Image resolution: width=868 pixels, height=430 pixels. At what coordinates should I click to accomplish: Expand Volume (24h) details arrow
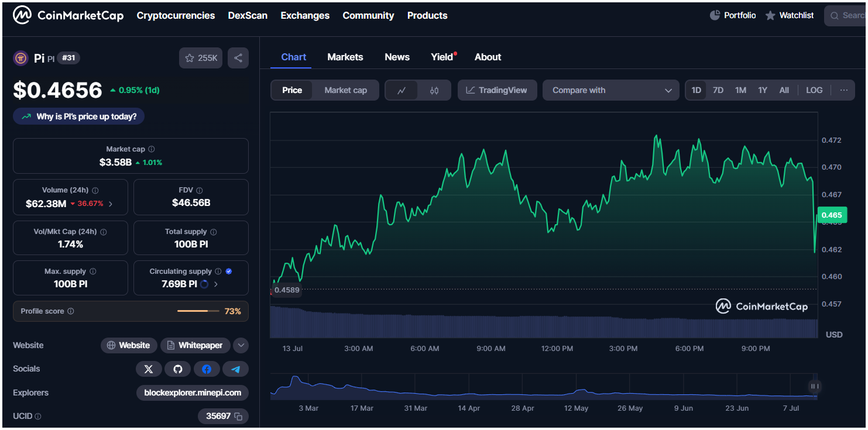[x=111, y=204]
